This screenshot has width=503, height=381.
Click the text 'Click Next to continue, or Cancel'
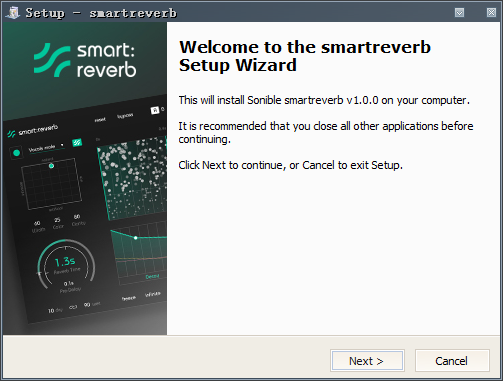click(256, 165)
